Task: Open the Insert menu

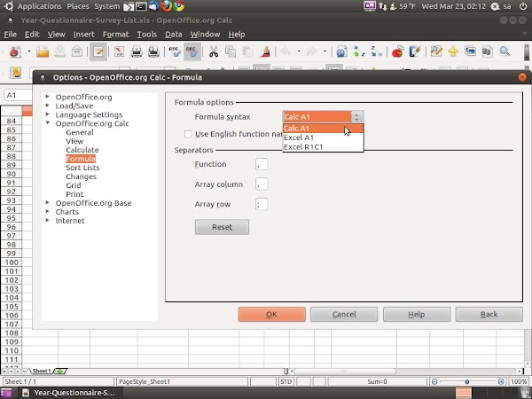Action: click(x=84, y=35)
